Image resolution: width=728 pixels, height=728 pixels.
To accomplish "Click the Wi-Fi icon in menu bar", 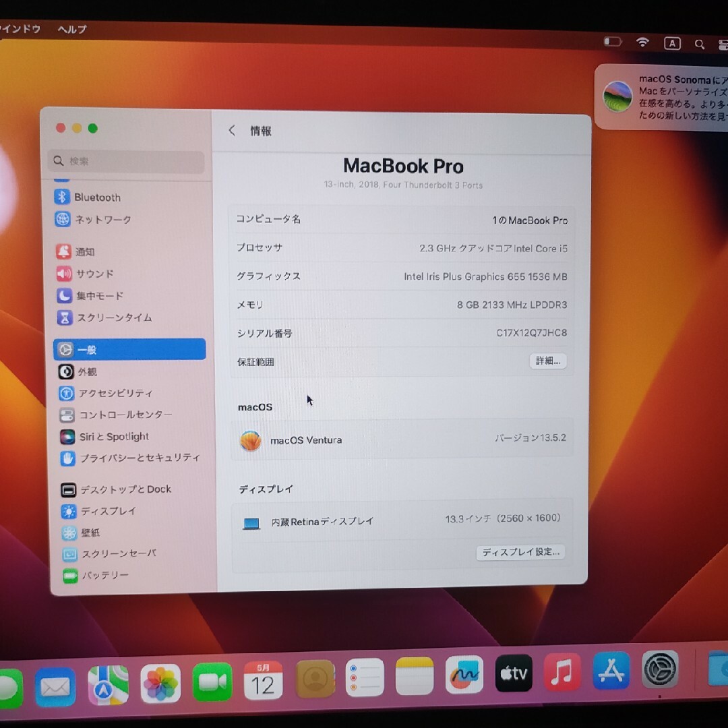I will click(x=642, y=42).
